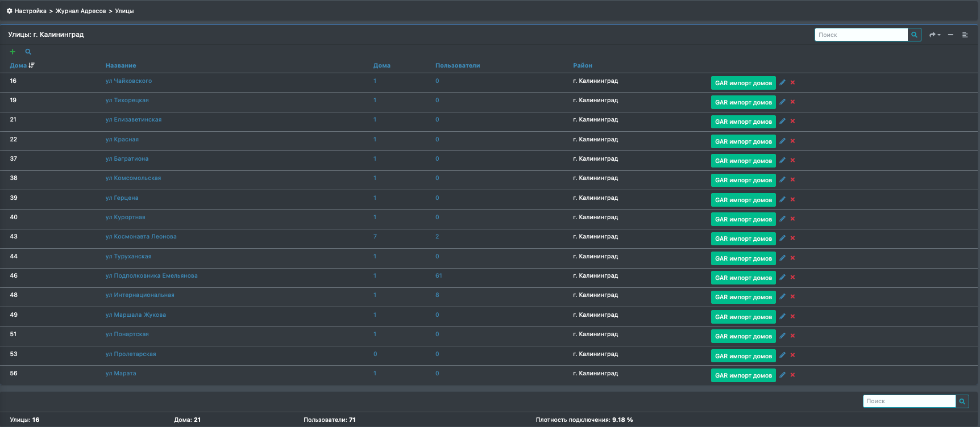
Task: Sort by Район column header
Action: click(x=583, y=65)
